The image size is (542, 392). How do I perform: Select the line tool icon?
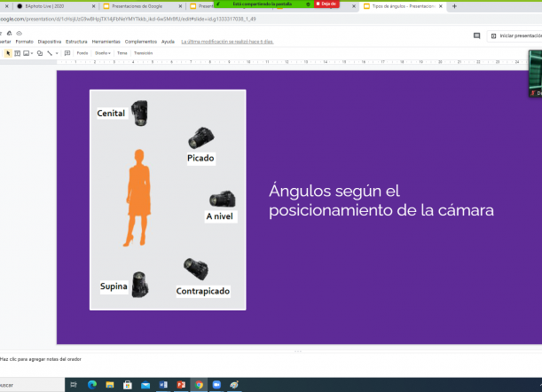pos(50,53)
